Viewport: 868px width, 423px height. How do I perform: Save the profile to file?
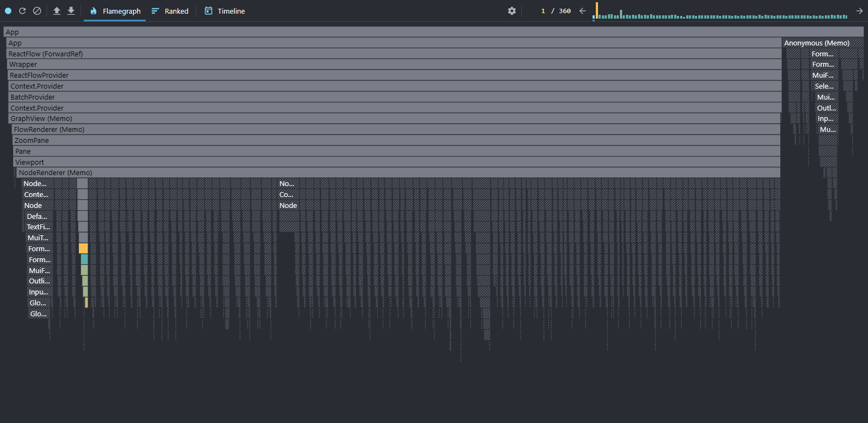point(71,11)
